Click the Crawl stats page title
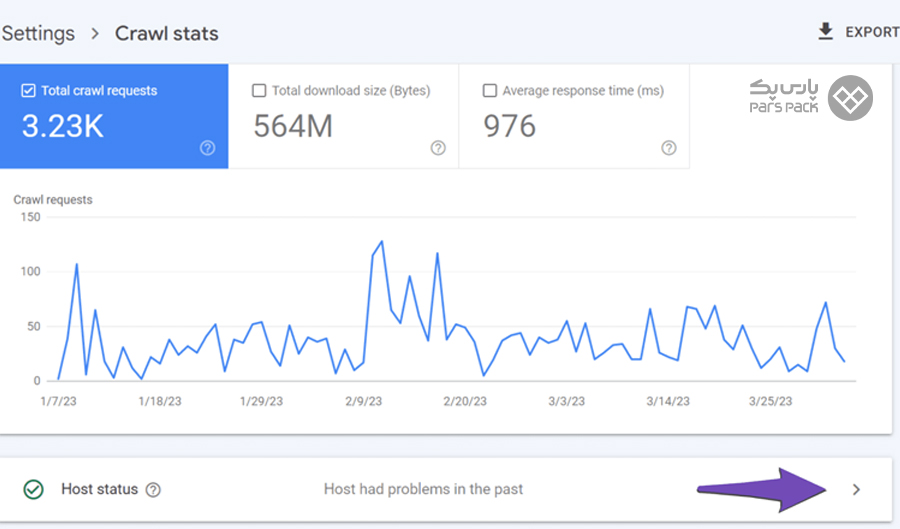The width and height of the screenshot is (900, 529). coord(167,33)
